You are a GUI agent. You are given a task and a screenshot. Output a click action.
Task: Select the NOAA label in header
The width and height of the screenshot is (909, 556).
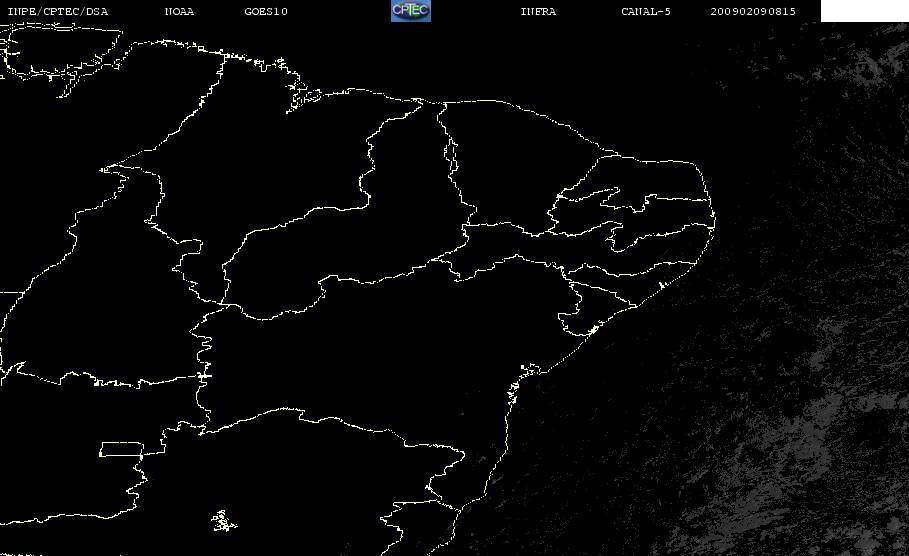click(179, 11)
